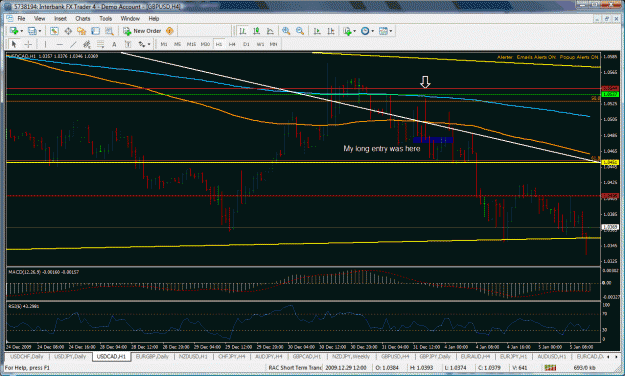Open the Tools menu
The image size is (625, 376).
(106, 18)
